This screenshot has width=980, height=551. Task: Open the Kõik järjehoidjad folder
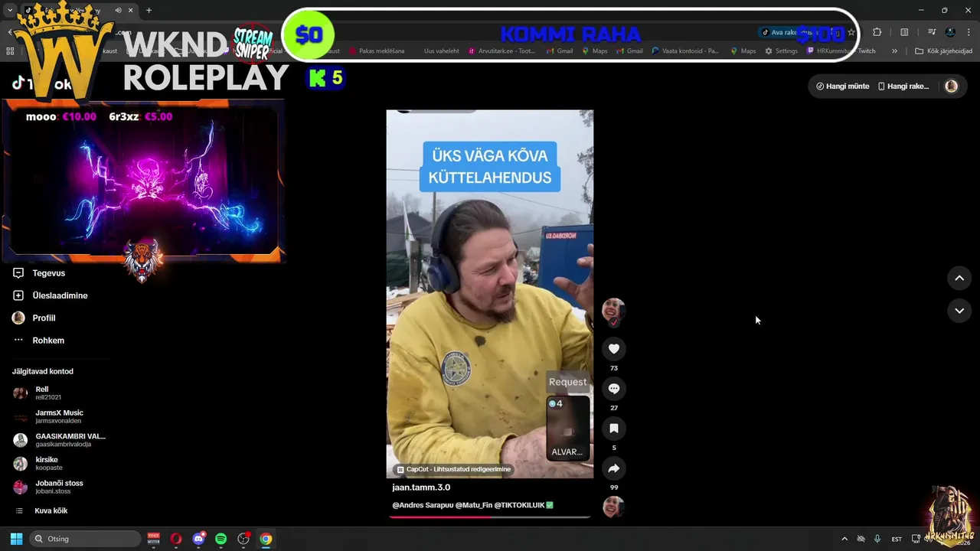point(943,51)
